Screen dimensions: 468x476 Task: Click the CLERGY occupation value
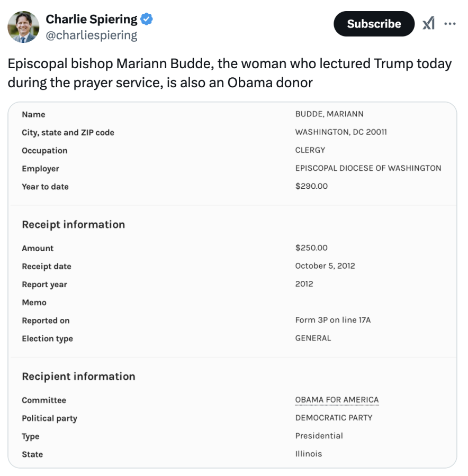(x=310, y=150)
